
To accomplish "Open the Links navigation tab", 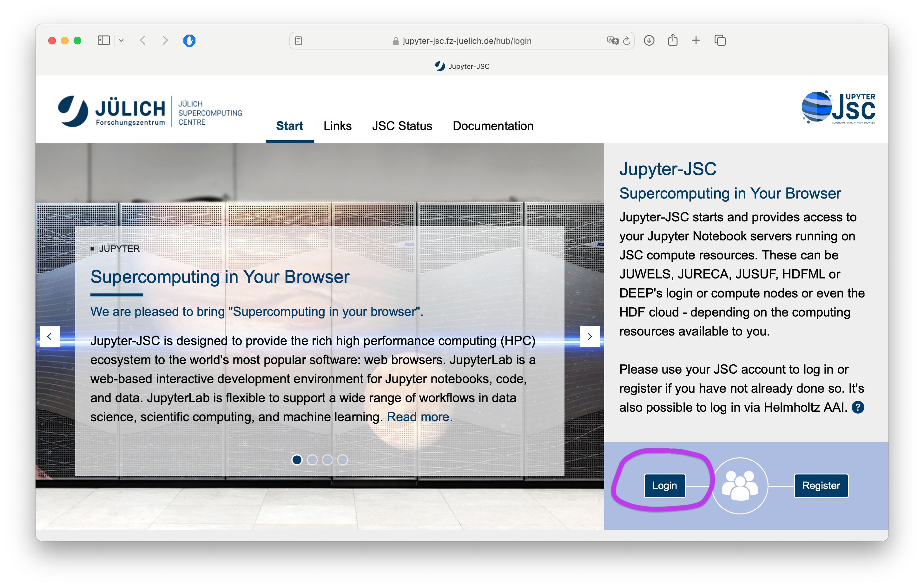I will pyautogui.click(x=337, y=126).
